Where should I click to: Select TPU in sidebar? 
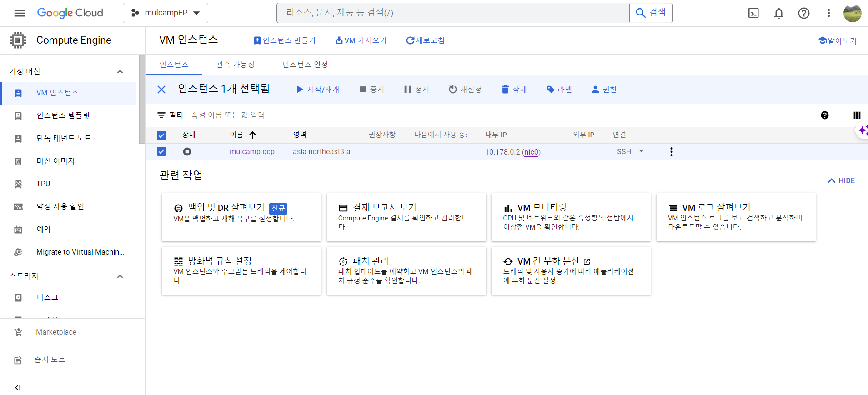(x=68, y=184)
